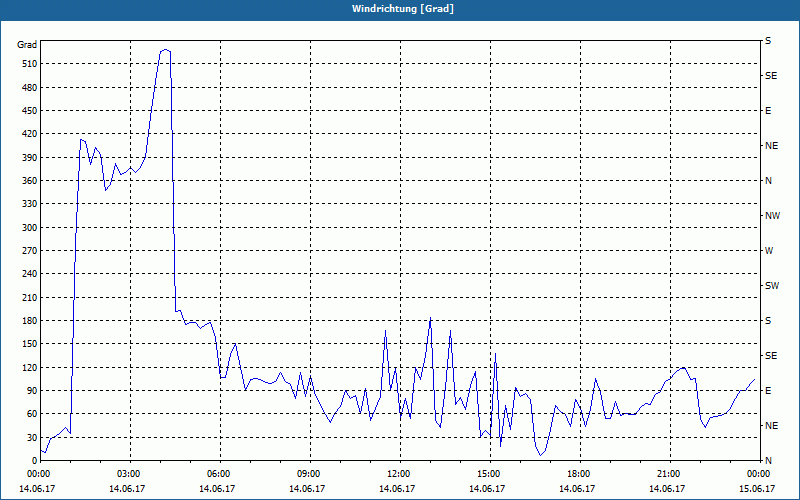
Task: Click the 300 degree axis label
Action: coord(29,228)
